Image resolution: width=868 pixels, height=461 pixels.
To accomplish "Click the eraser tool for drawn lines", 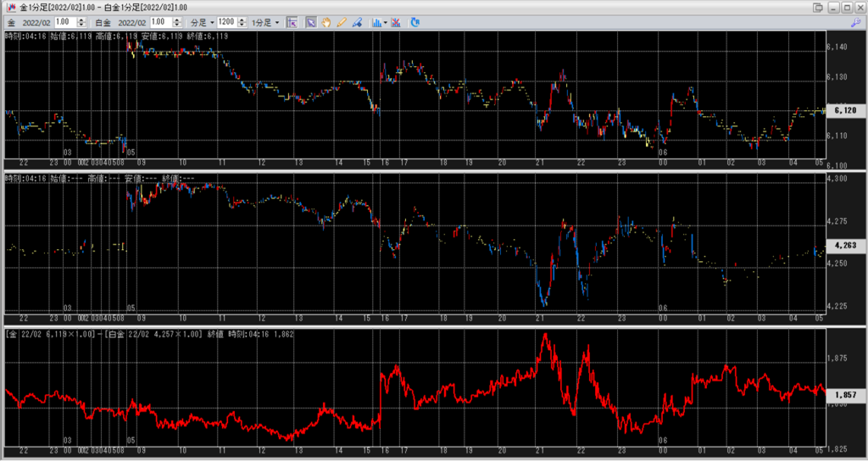I will click(x=357, y=22).
